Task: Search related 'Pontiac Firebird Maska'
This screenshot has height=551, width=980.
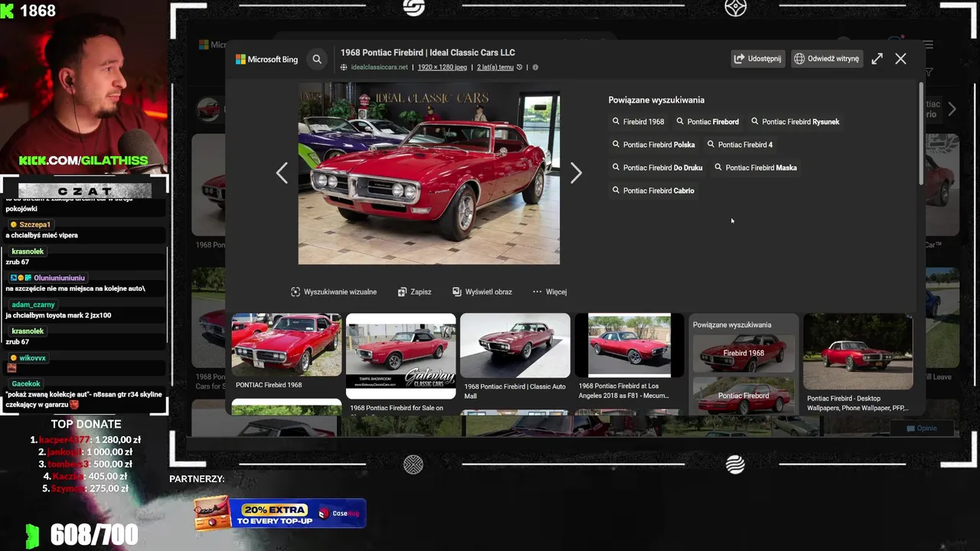Action: click(x=756, y=168)
